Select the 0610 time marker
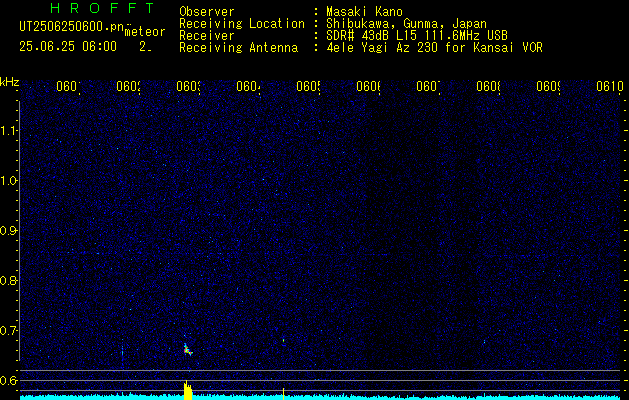Screen dimensions: 629x400 pos(610,87)
